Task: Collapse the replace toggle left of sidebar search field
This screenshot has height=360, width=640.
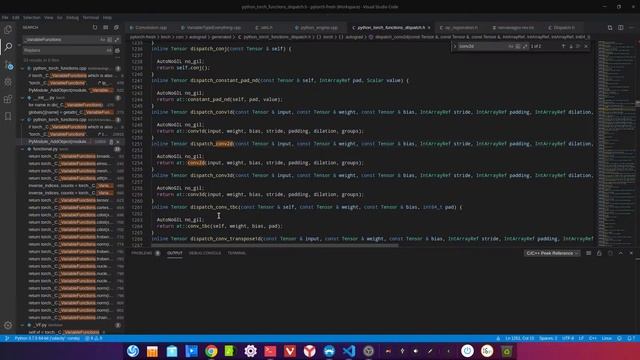Action: tap(19, 45)
